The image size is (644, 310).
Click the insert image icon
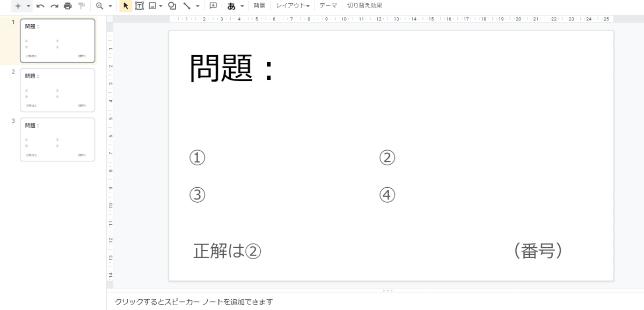tap(152, 6)
